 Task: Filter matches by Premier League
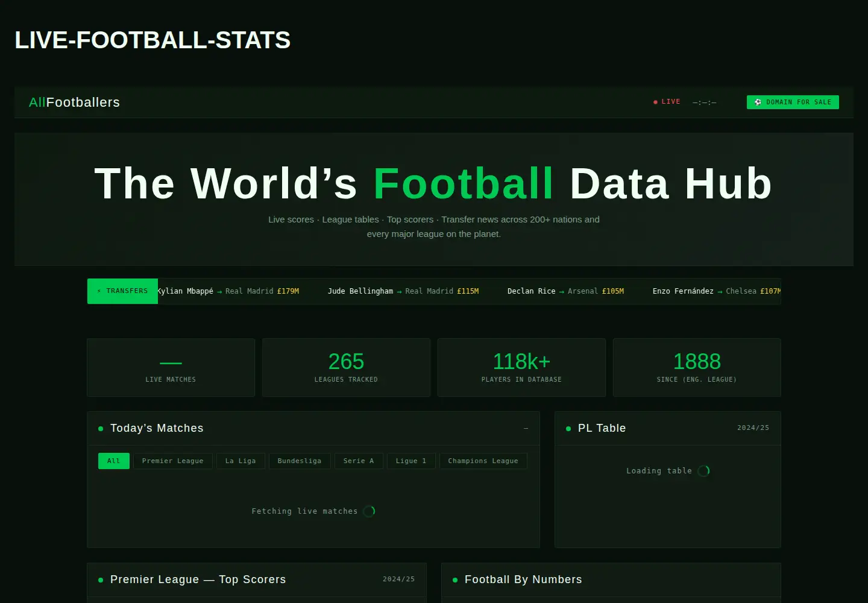(172, 461)
